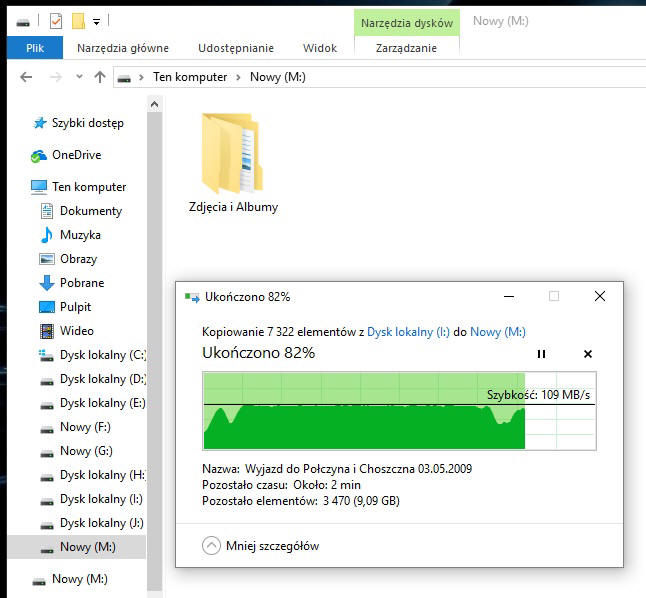Click the Mniej szczegółów label
This screenshot has width=646, height=598.
point(272,546)
